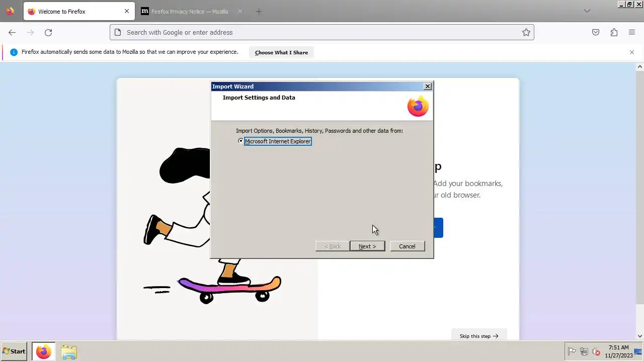Open the Firefox application menu

(x=632, y=32)
